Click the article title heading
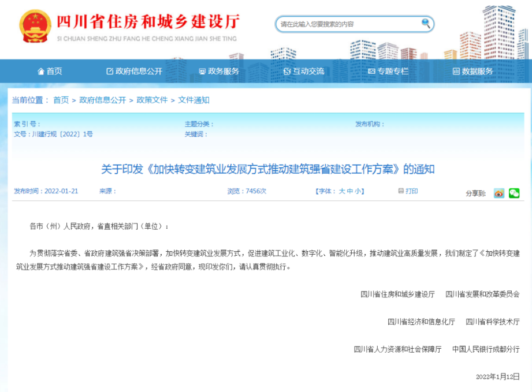 point(267,169)
